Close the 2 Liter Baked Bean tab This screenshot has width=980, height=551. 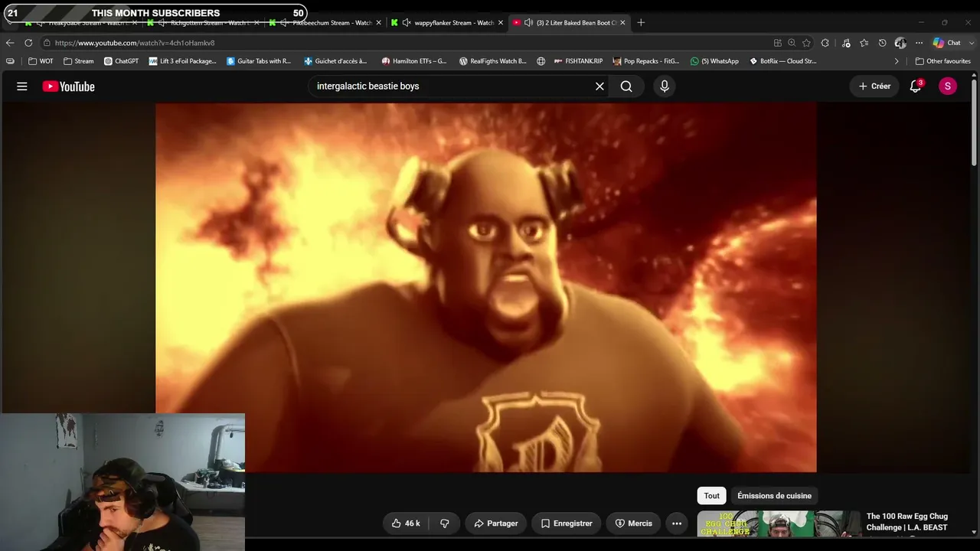point(622,23)
